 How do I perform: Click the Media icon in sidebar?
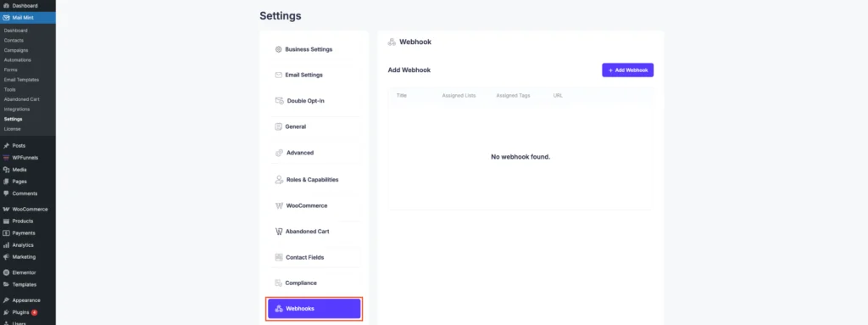point(6,170)
